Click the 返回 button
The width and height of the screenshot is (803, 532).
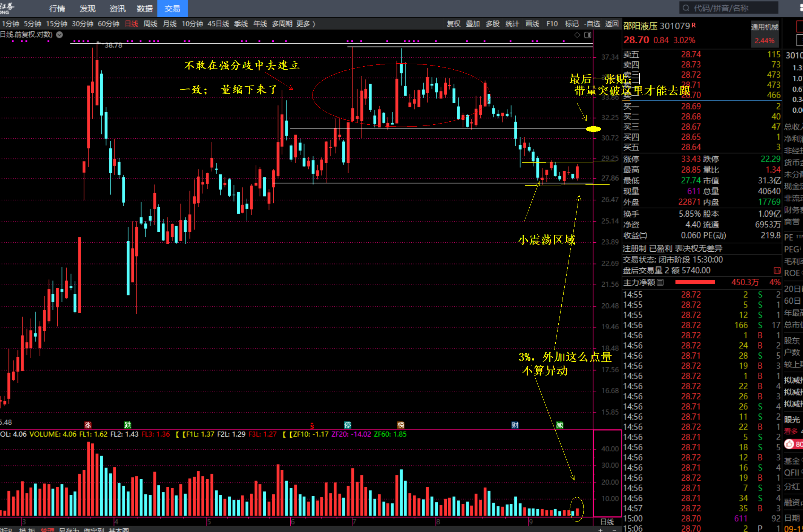612,24
